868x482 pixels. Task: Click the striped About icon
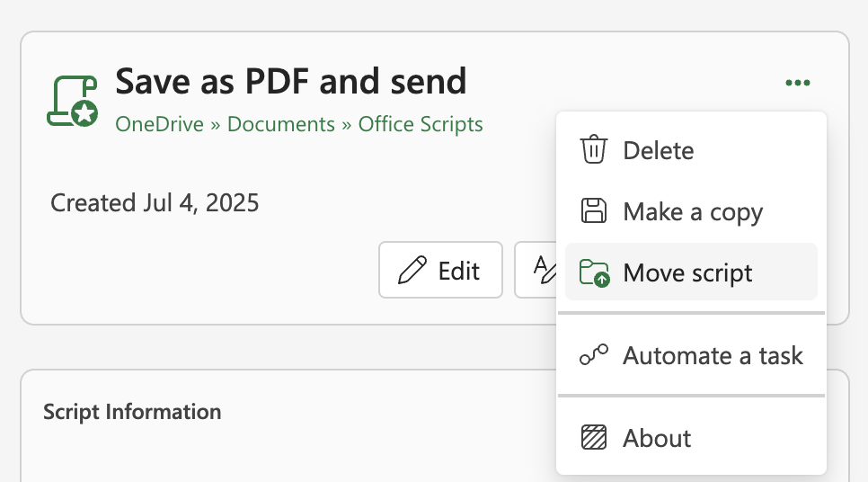pos(594,437)
